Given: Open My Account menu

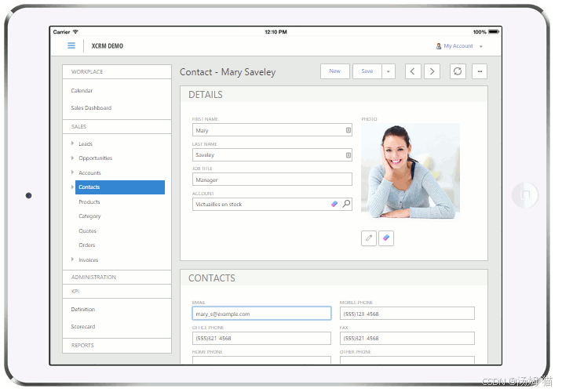Looking at the screenshot, I should pyautogui.click(x=459, y=46).
